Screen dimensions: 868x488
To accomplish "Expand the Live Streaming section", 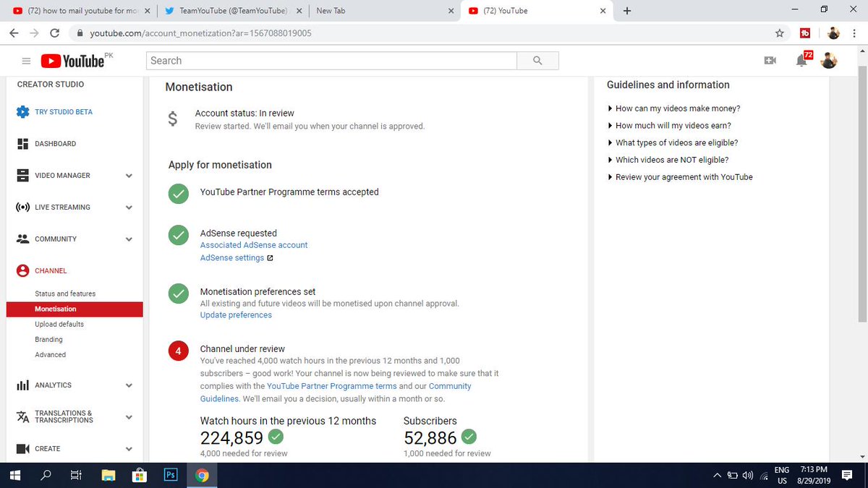I will click(x=129, y=207).
